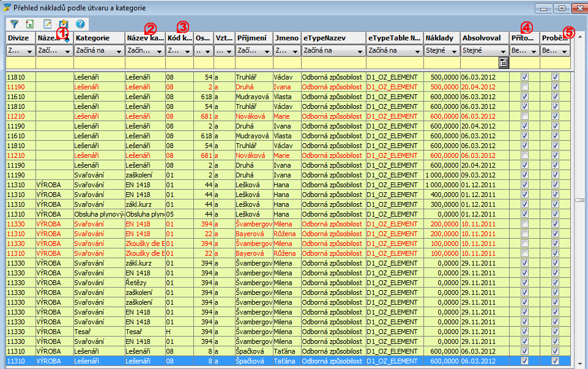Click the funnel filter icon in toolbar

(14, 24)
